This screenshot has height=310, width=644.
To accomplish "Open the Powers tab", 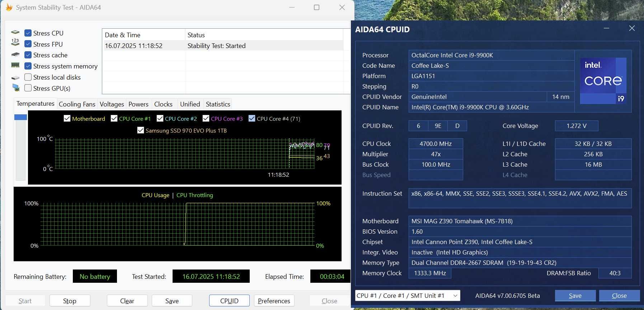I will [x=138, y=104].
